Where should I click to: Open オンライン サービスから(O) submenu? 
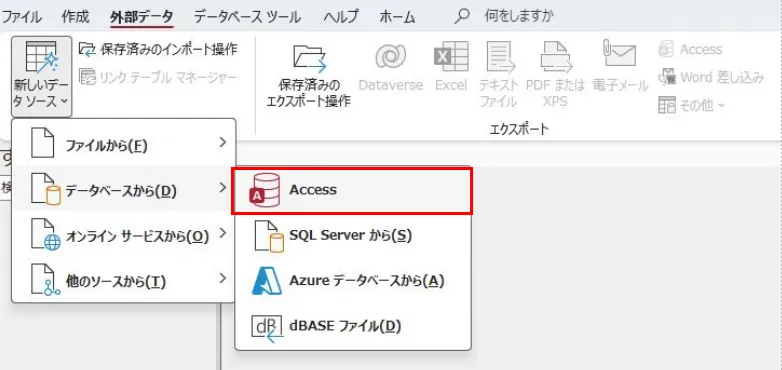(x=123, y=235)
